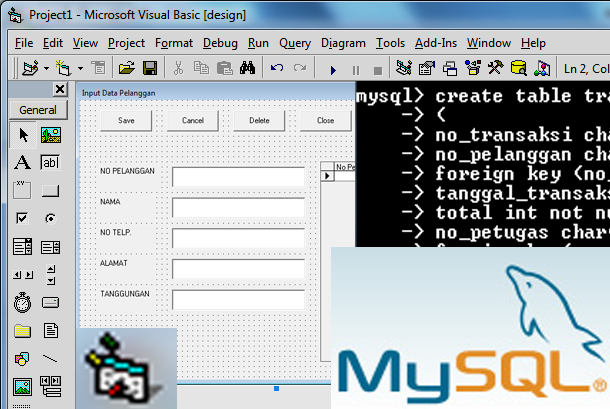
Task: Click the Cut scissors icon
Action: pos(178,68)
